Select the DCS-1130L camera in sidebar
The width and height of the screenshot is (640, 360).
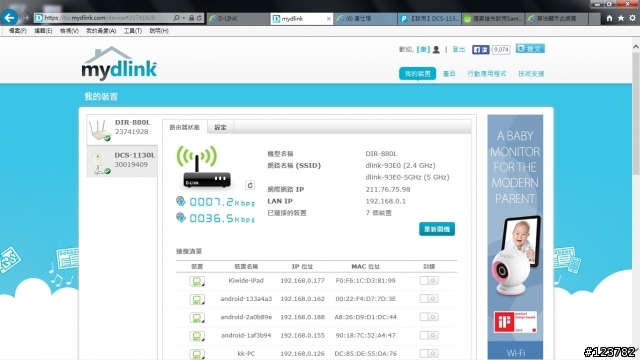click(122, 162)
